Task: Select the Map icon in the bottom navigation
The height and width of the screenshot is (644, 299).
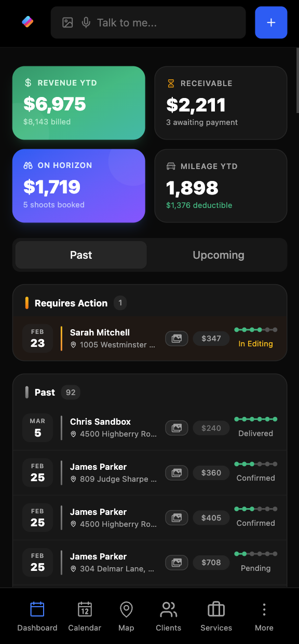Action: 126,609
